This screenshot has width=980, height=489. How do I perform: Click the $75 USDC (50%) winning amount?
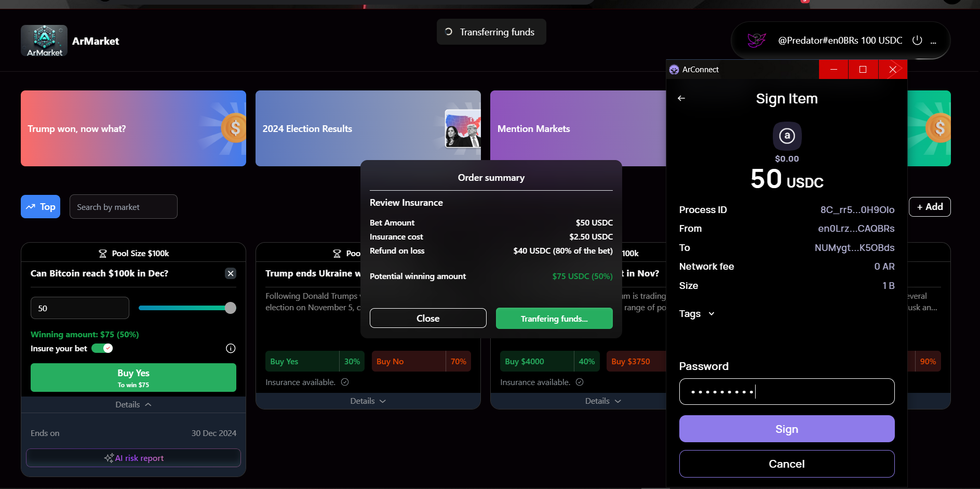582,276
